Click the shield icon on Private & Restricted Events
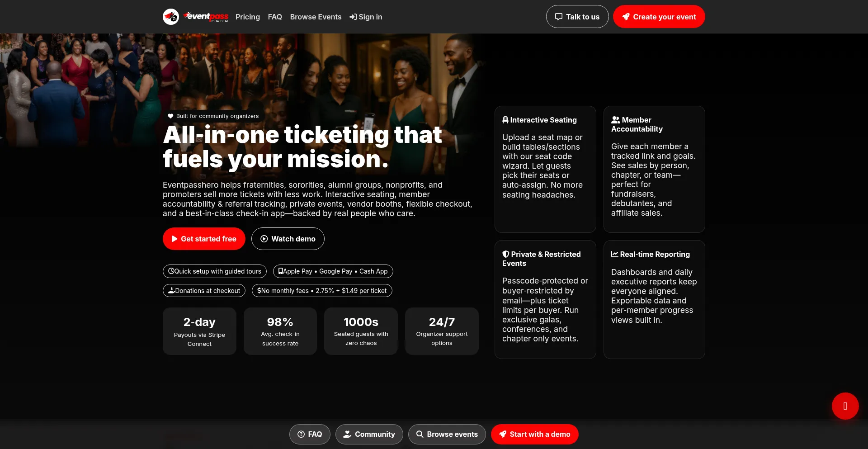The width and height of the screenshot is (868, 449). (x=505, y=254)
